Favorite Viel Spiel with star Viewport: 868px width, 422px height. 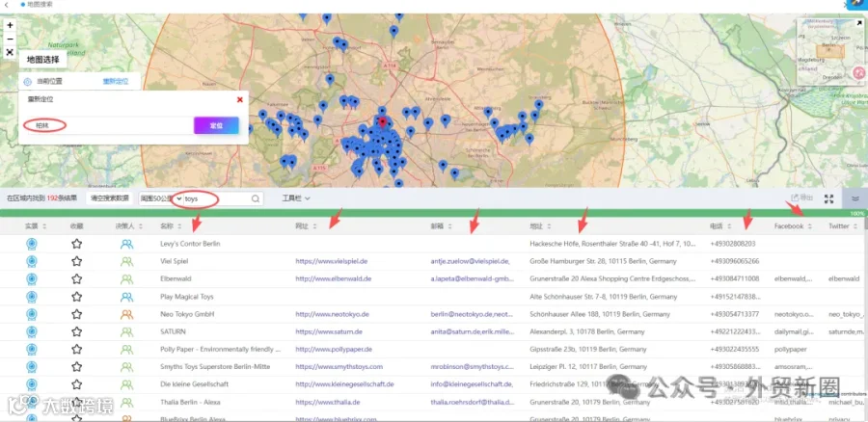[x=76, y=261]
